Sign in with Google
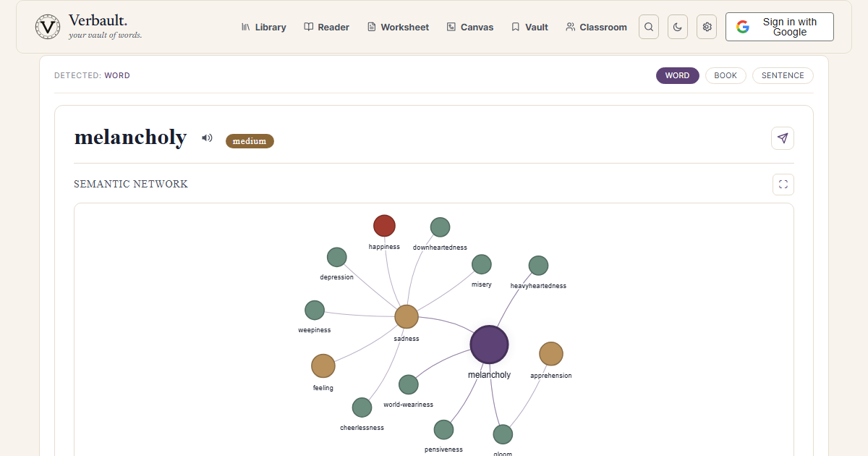Image resolution: width=868 pixels, height=456 pixels. (x=779, y=27)
